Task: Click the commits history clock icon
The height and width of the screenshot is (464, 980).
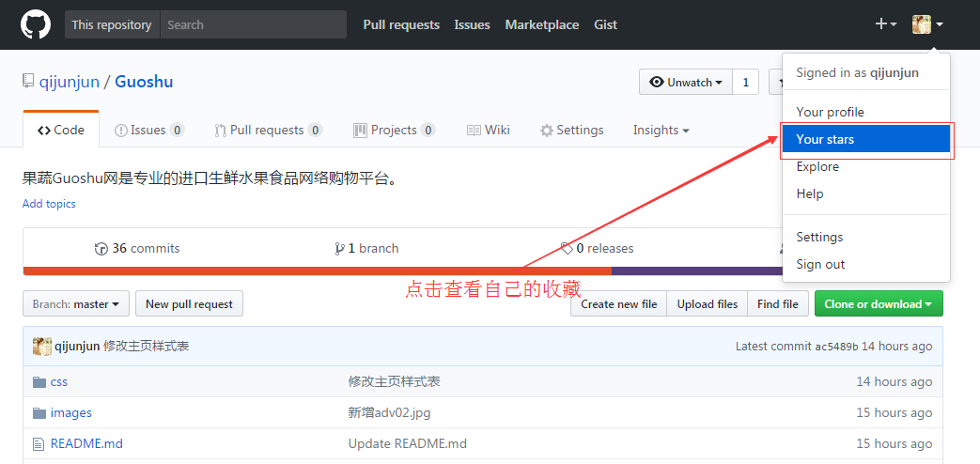Action: pos(101,249)
